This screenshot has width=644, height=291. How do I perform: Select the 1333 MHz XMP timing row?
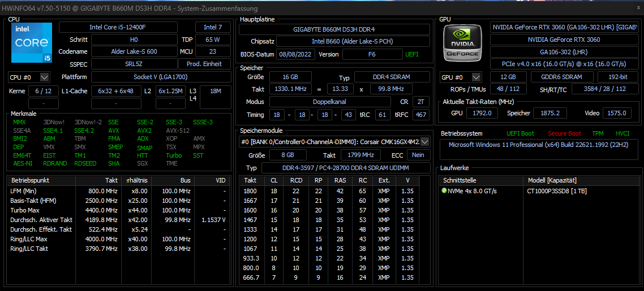[x=329, y=229]
